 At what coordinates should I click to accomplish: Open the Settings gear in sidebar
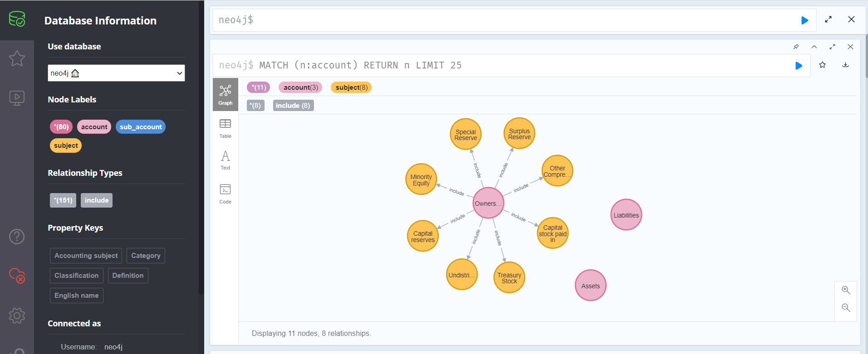pos(17,315)
